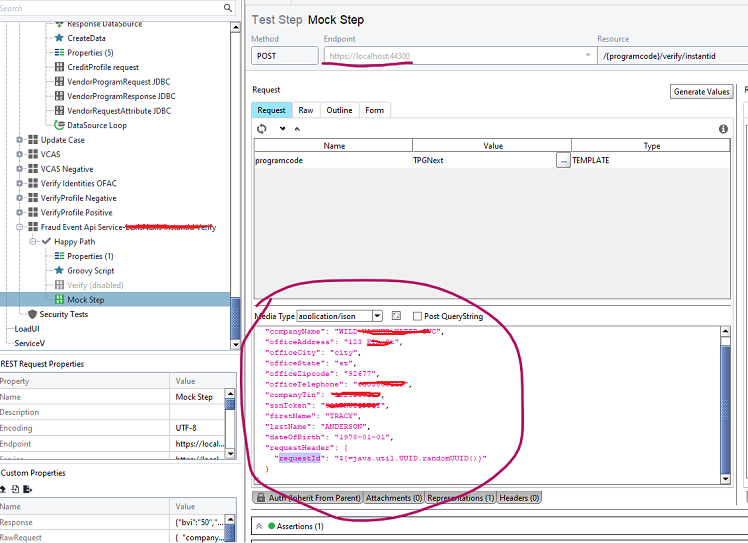This screenshot has width=748, height=543.
Task: Click the CreditProfile request step icon
Action: pyautogui.click(x=59, y=67)
